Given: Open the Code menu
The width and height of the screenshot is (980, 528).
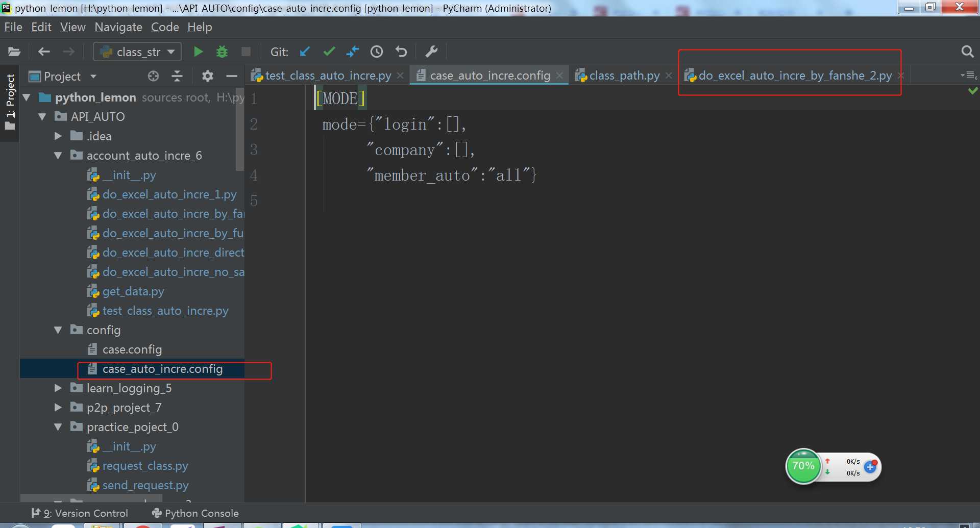Looking at the screenshot, I should [165, 27].
